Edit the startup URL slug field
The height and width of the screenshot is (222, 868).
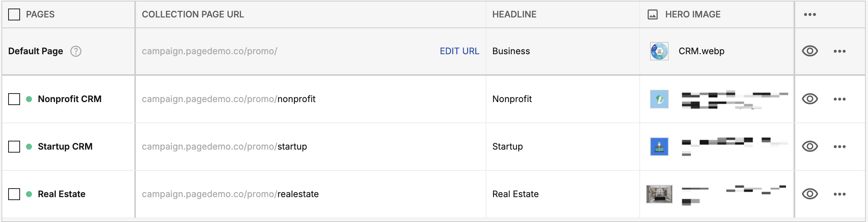(x=292, y=147)
